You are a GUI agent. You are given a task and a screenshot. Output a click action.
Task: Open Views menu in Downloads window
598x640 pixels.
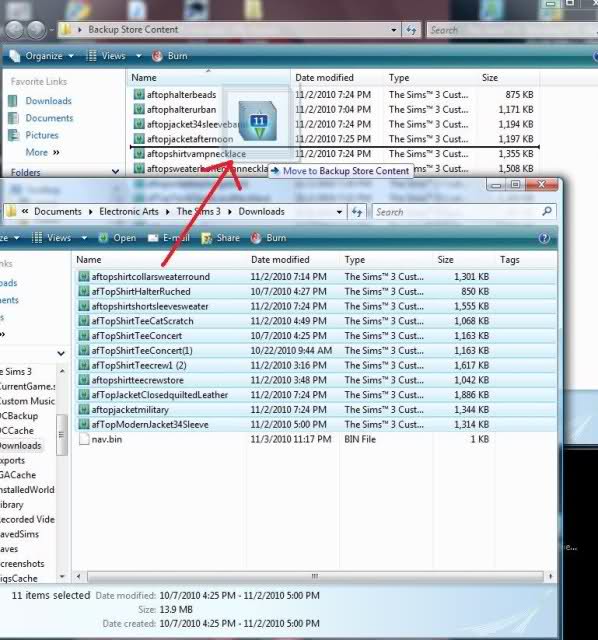point(51,238)
